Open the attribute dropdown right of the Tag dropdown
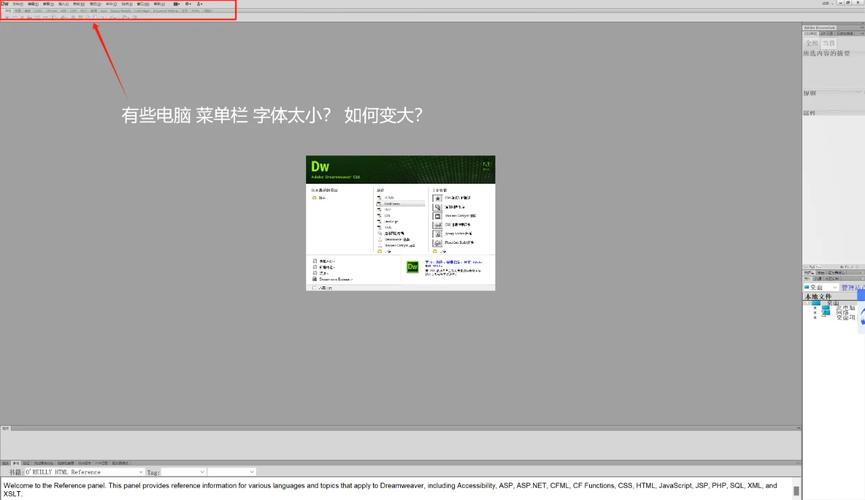This screenshot has width=865, height=500. pyautogui.click(x=232, y=472)
